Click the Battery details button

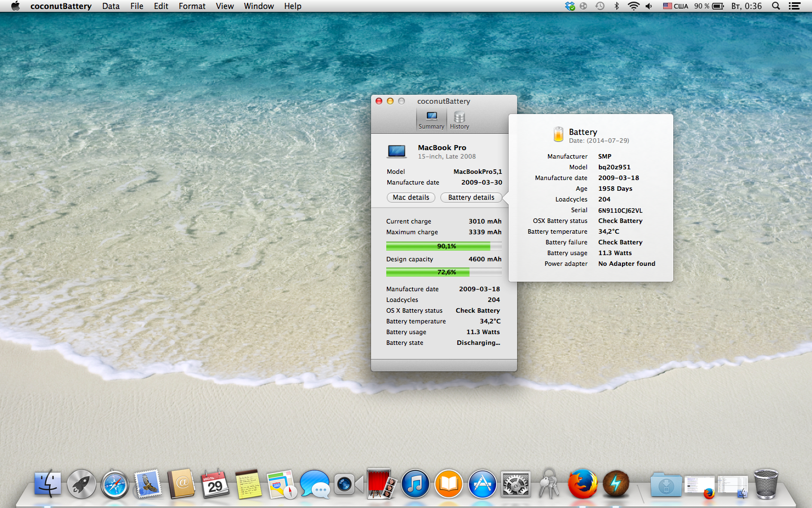tap(471, 198)
